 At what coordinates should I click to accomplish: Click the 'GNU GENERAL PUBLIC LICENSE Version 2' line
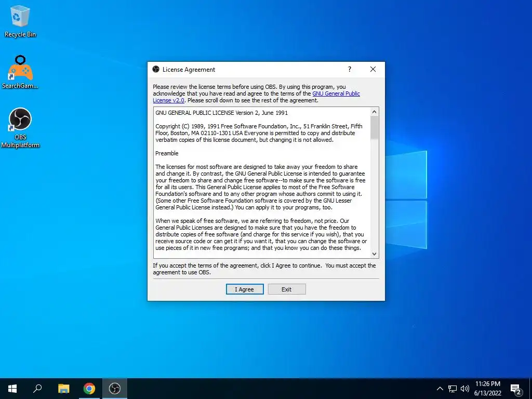[x=221, y=113]
